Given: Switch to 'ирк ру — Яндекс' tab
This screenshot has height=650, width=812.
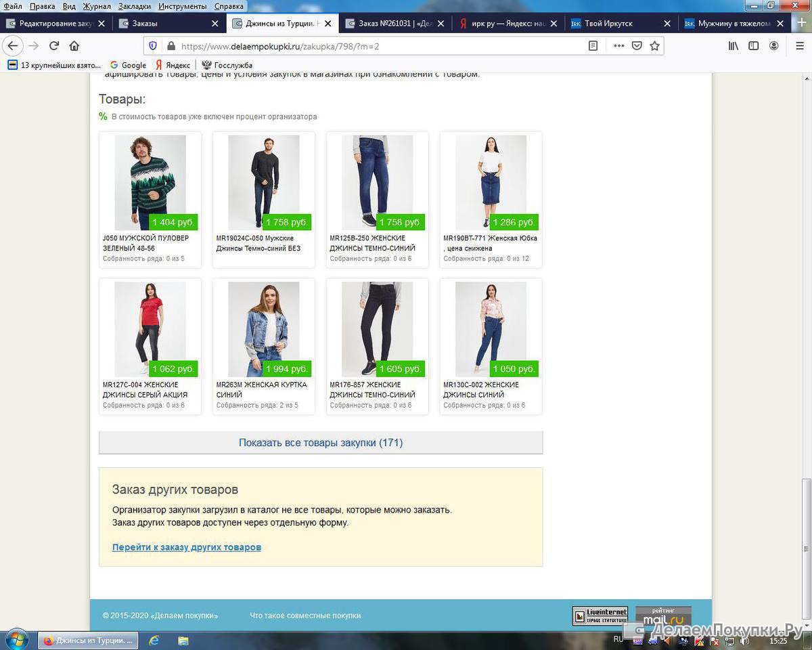Looking at the screenshot, I should tap(508, 23).
